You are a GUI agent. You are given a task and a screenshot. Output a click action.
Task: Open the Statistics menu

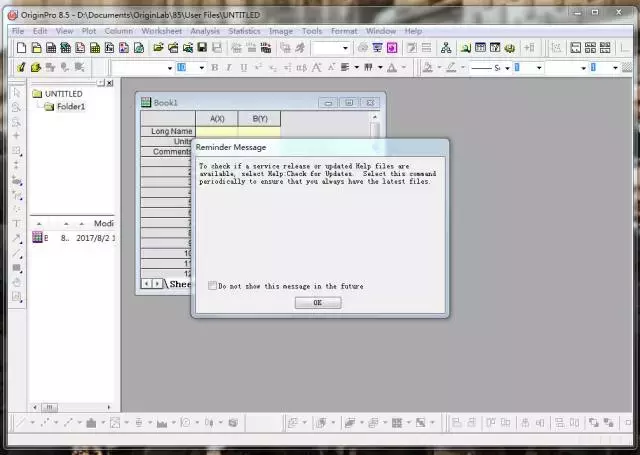coord(244,31)
